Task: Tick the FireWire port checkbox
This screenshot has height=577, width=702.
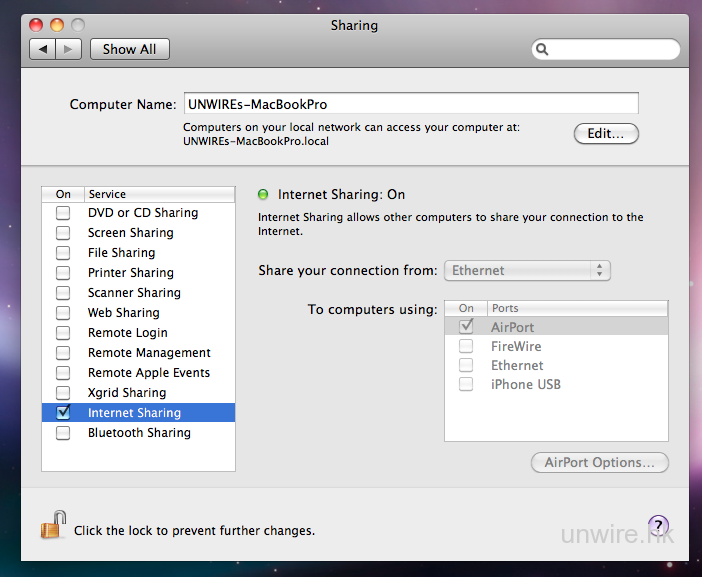Action: (466, 346)
